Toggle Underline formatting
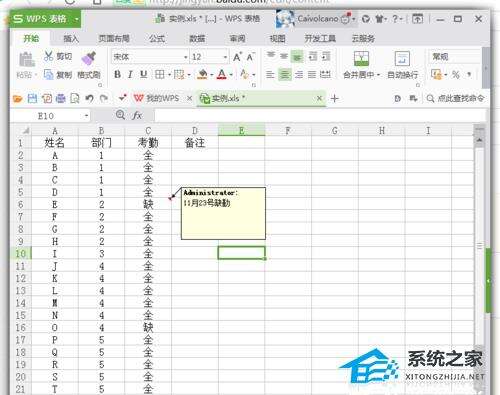Viewport: 500px width, 395px height. tap(143, 74)
